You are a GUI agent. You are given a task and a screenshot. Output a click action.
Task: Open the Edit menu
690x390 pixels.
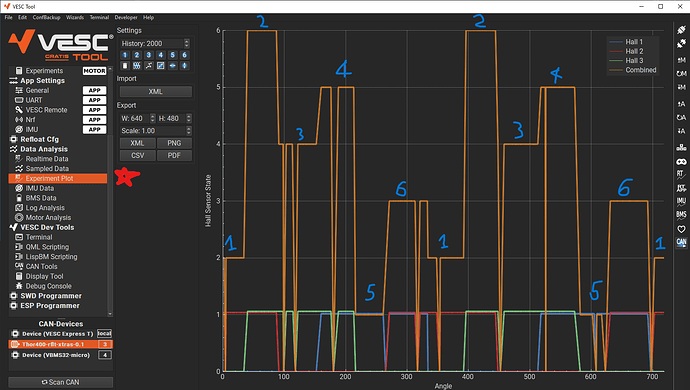(x=22, y=18)
